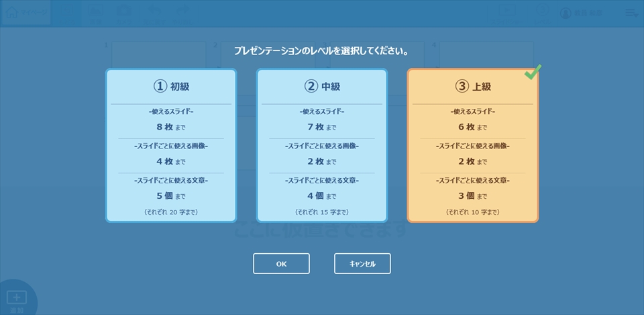Viewport: 644px width, 315px height.
Task: Select the 初級 beginner level card
Action: (171, 145)
